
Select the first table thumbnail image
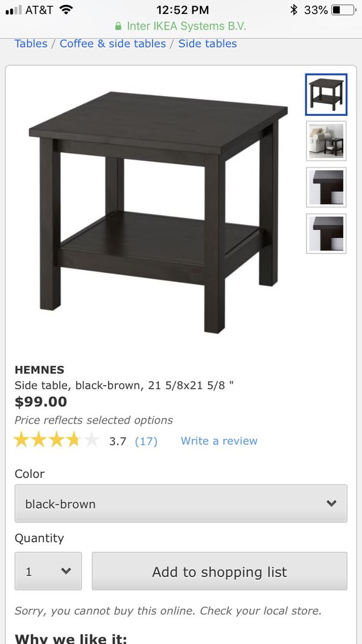click(326, 95)
